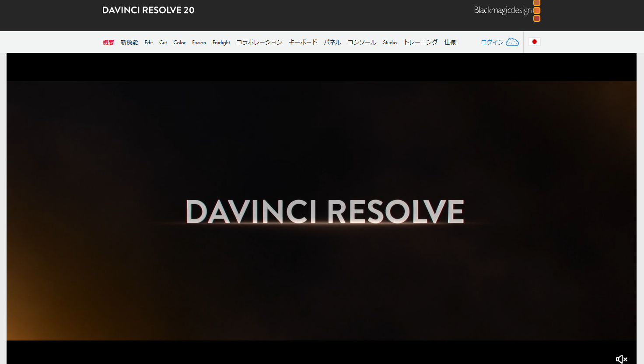Click the bottom red-orange square marker icon

[536, 18]
